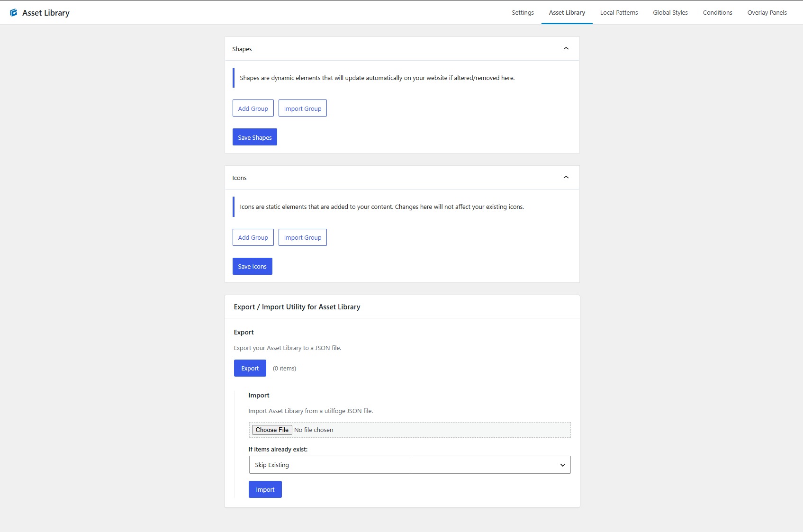This screenshot has width=803, height=532.
Task: Import Group in the Icons section
Action: [x=303, y=237]
